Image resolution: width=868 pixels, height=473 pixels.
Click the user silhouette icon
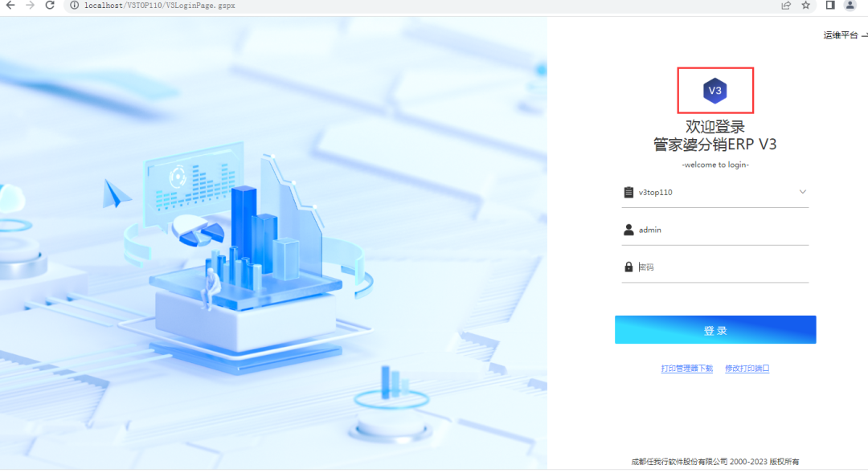tap(628, 230)
